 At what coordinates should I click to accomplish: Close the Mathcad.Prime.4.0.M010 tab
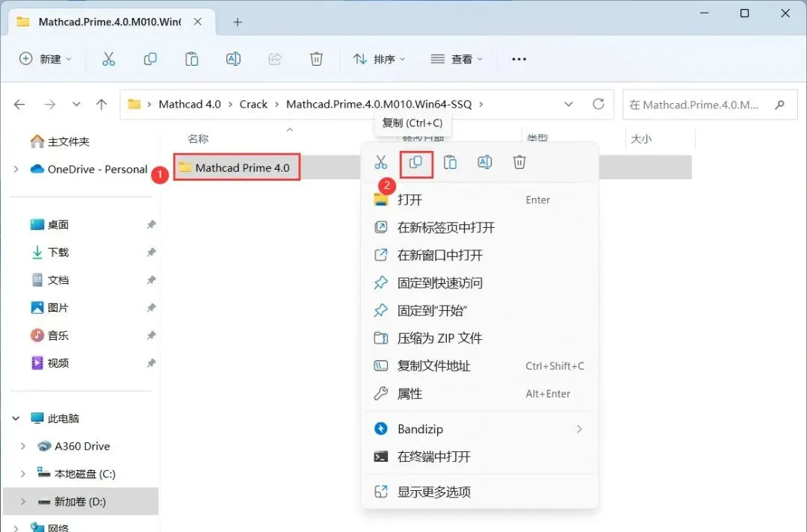[197, 22]
